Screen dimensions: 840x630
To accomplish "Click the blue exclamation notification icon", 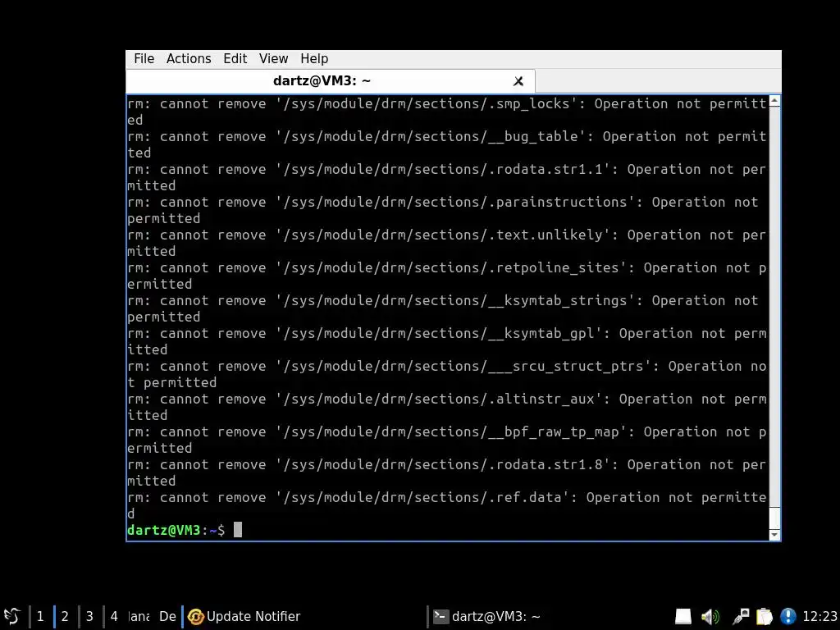I will (788, 617).
